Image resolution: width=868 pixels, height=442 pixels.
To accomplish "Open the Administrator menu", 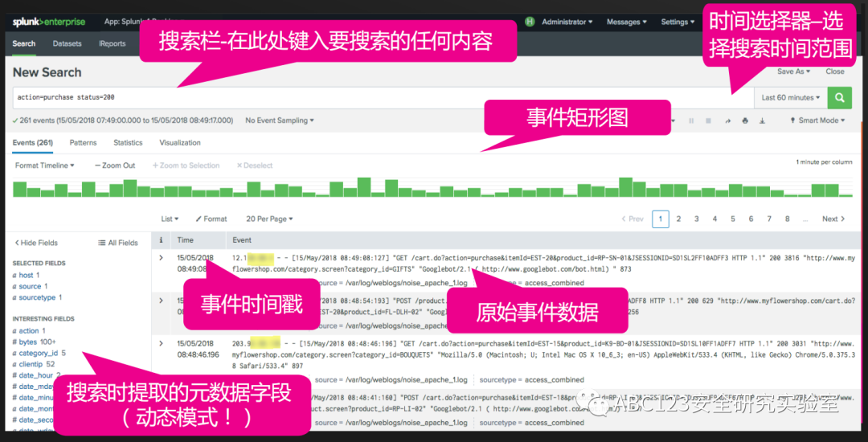I will [x=567, y=23].
